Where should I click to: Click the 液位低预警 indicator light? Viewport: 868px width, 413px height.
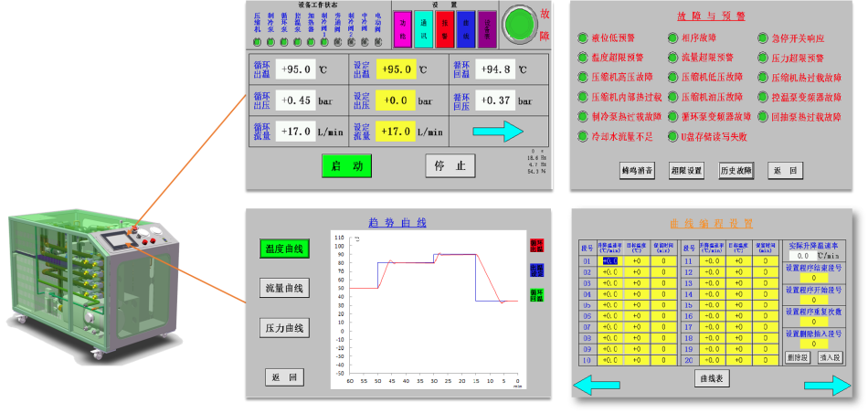[x=583, y=38]
